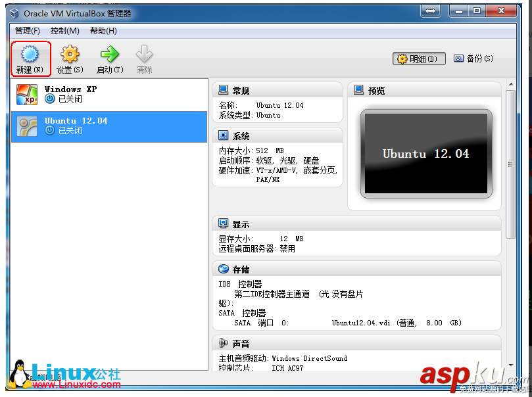Click the 常规 section monitor icon
Viewport: 532px width, 397px height.
(222, 89)
